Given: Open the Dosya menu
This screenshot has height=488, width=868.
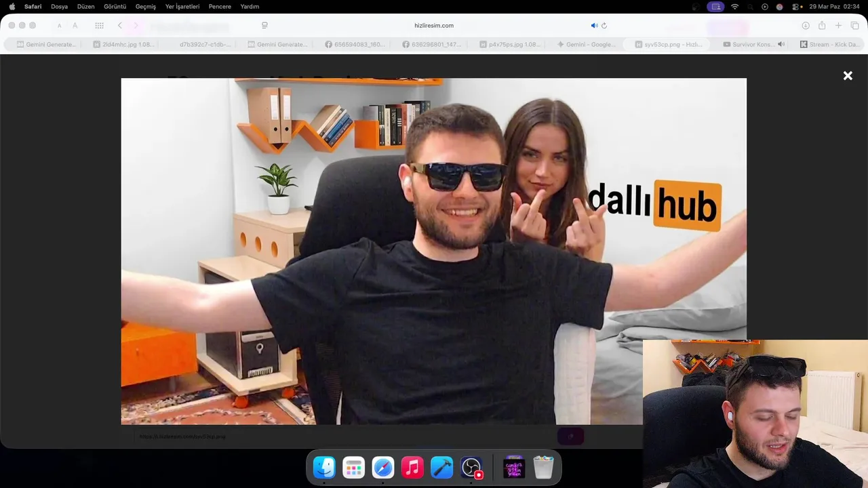Looking at the screenshot, I should point(59,7).
